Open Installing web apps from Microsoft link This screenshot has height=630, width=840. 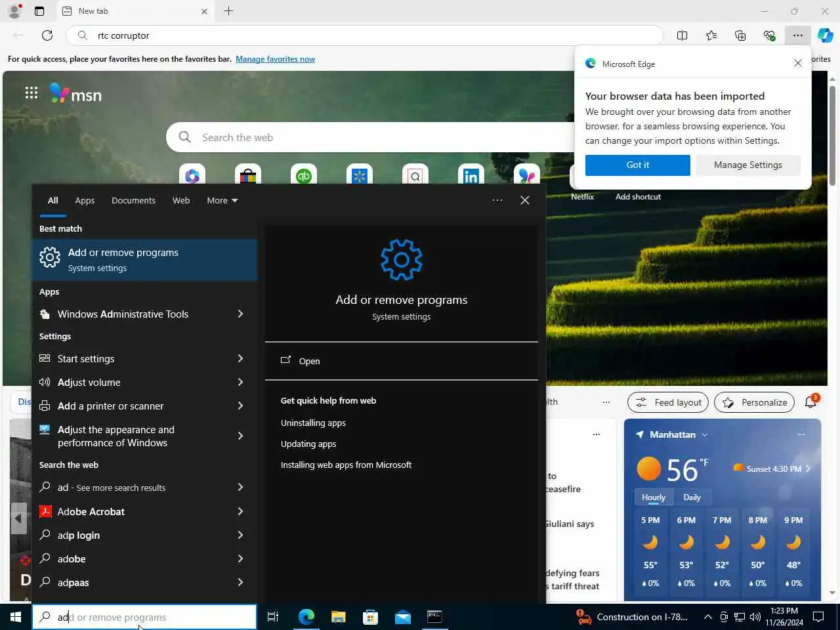click(x=346, y=465)
